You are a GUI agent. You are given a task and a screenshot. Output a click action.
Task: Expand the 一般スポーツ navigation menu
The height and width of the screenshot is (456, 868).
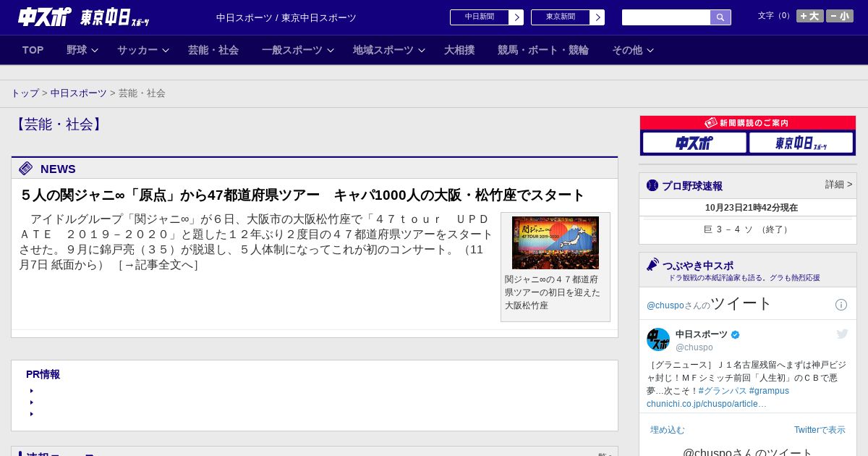tap(298, 50)
